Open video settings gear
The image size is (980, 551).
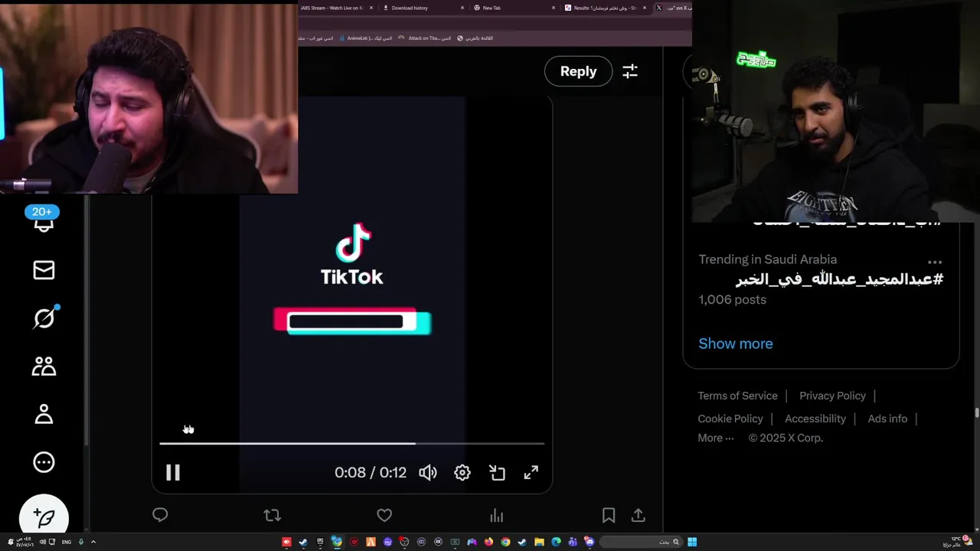462,473
